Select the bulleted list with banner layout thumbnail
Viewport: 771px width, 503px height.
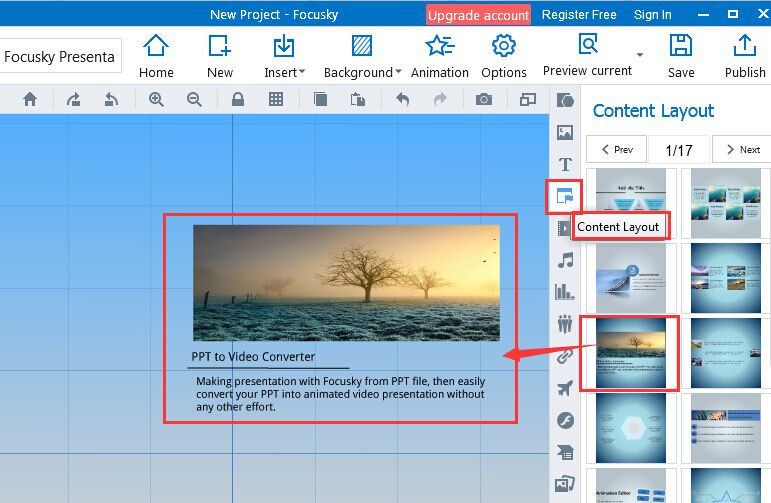click(726, 428)
